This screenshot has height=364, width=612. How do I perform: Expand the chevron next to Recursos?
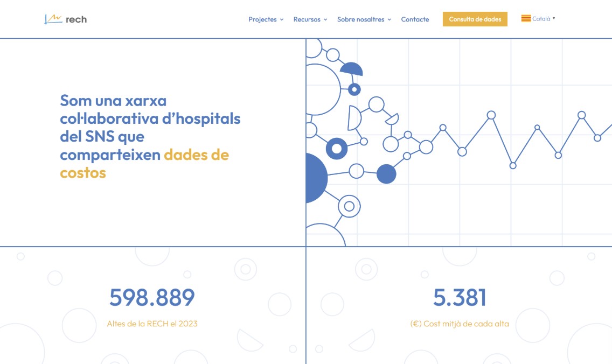pyautogui.click(x=325, y=20)
